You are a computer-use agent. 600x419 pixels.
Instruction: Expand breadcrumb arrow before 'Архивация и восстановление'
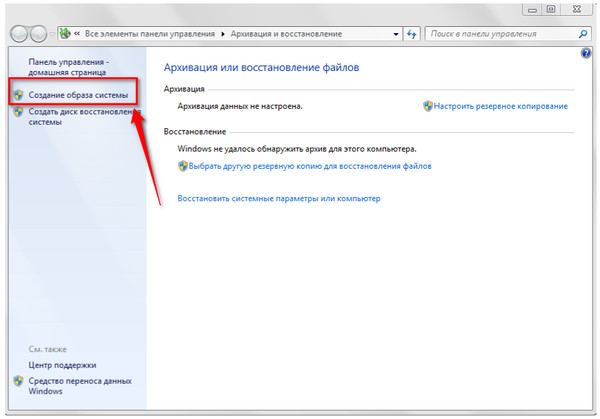point(223,34)
